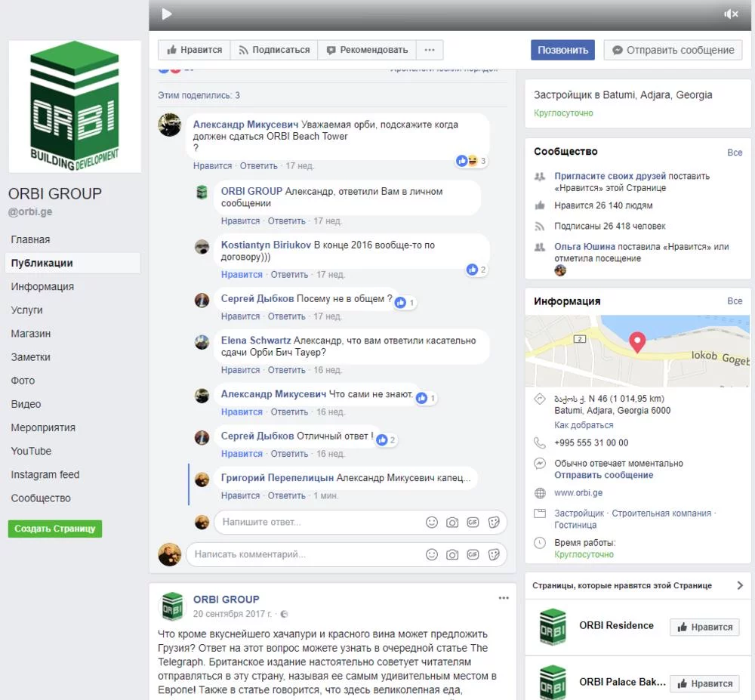Open Фото in the sidebar

23,381
